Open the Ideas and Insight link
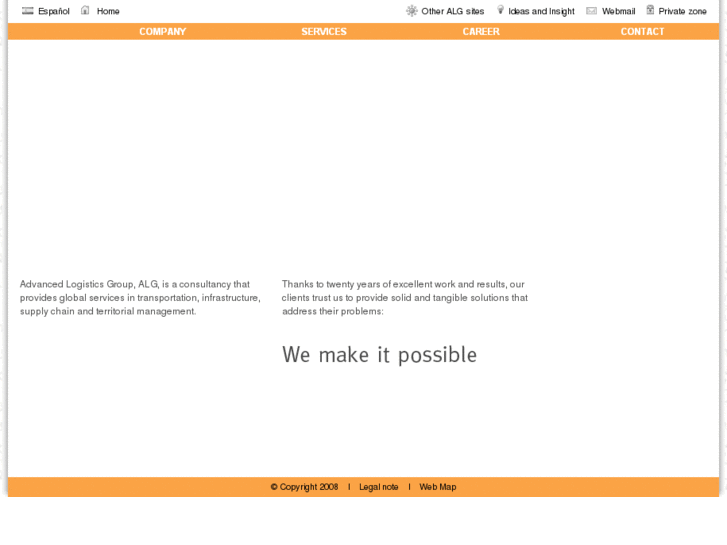 point(541,11)
